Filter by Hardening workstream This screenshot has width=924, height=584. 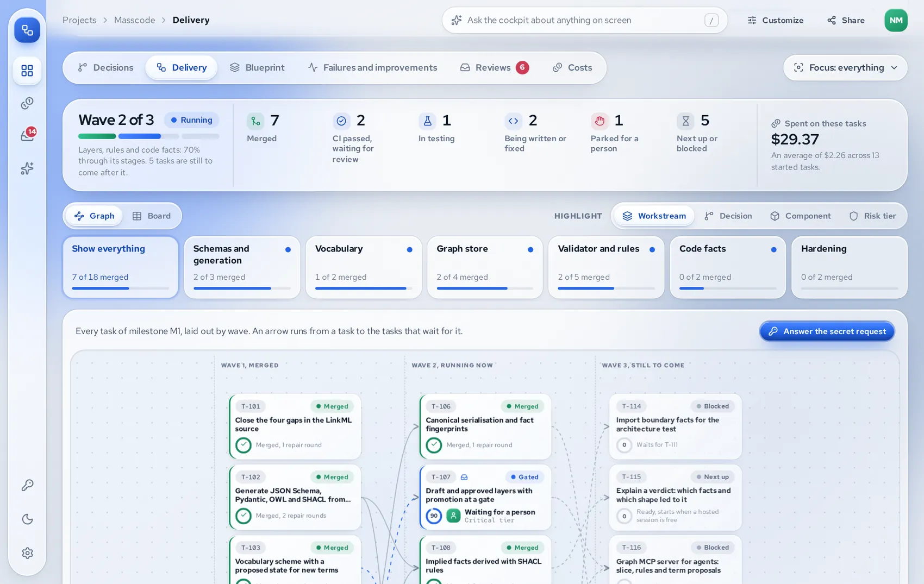850,267
